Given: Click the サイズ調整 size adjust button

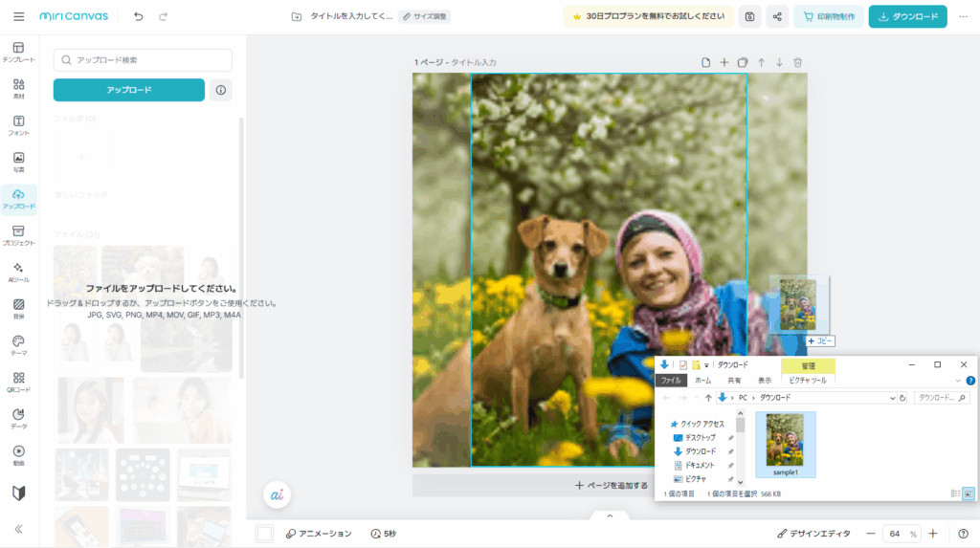Looking at the screenshot, I should [x=424, y=17].
